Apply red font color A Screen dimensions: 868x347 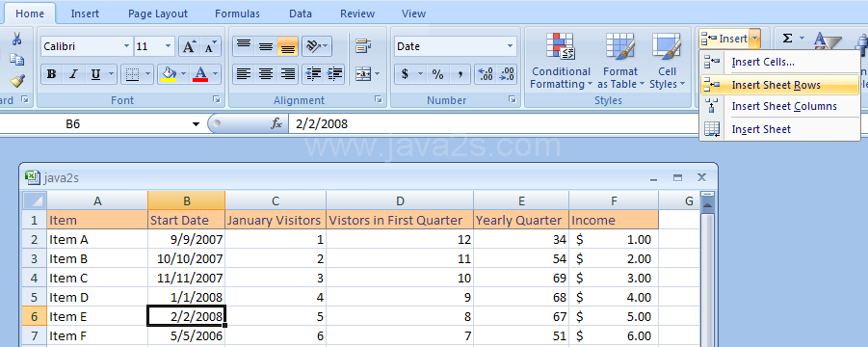point(200,74)
